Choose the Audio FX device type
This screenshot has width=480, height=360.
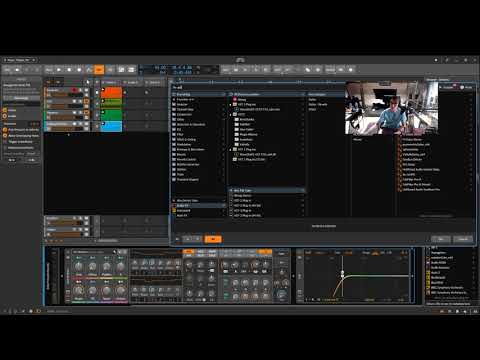coord(199,206)
